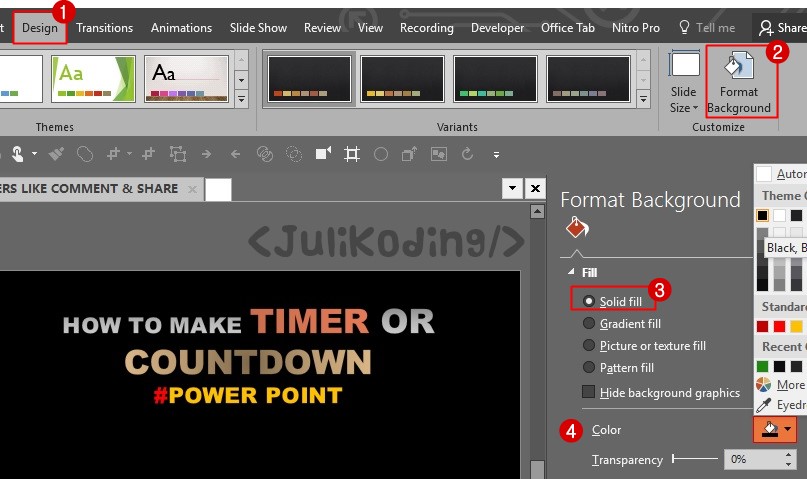Click the white recording camera icon
Screen dimensions: 807x479
click(x=323, y=153)
